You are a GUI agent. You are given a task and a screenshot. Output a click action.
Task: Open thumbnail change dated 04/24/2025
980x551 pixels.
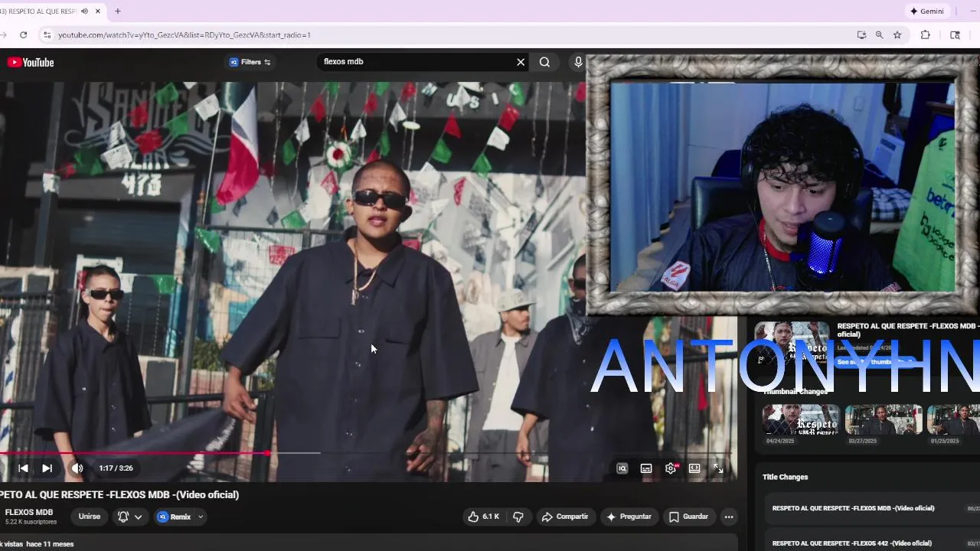(x=801, y=419)
